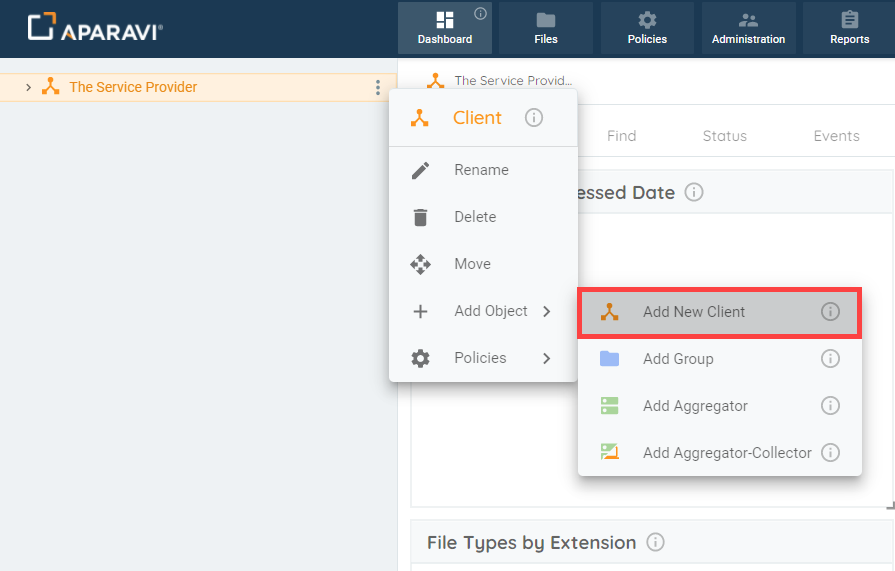Viewport: 895px width, 571px height.
Task: Select Add New Client option
Action: pyautogui.click(x=719, y=312)
